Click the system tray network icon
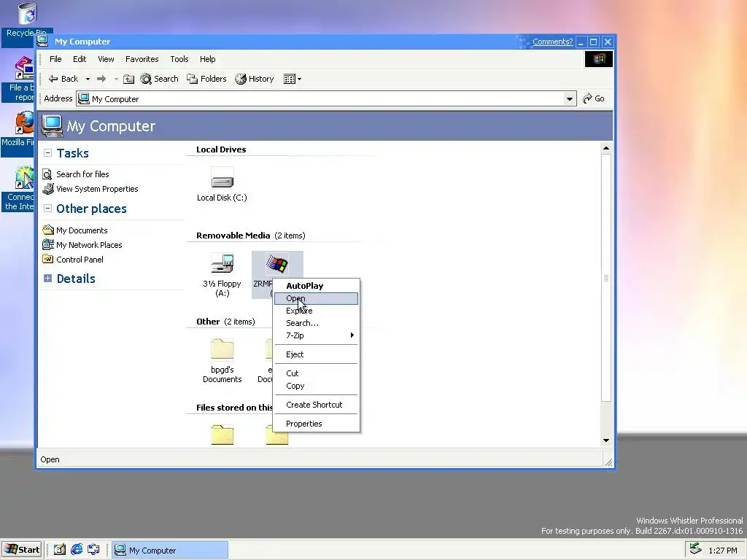747x560 pixels. pos(695,550)
